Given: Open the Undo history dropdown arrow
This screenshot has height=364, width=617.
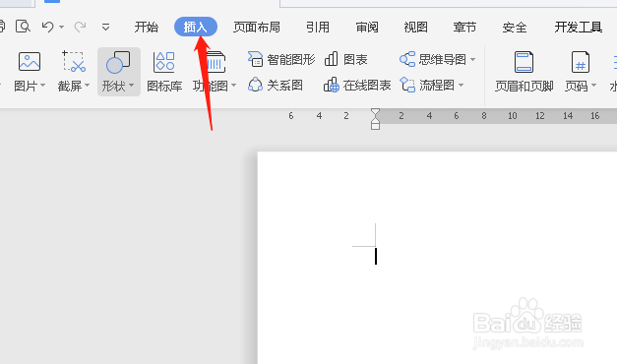Looking at the screenshot, I should tap(61, 28).
